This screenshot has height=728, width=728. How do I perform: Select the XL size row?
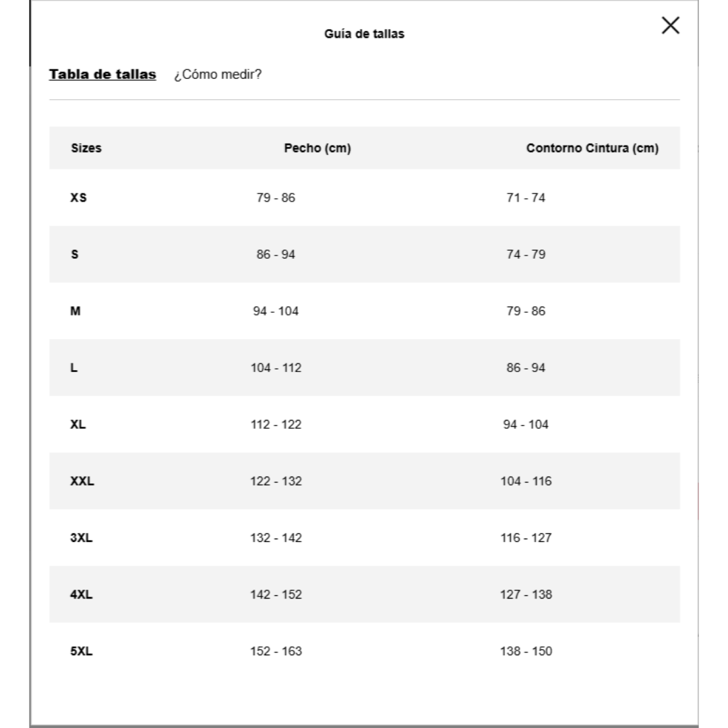pos(78,425)
